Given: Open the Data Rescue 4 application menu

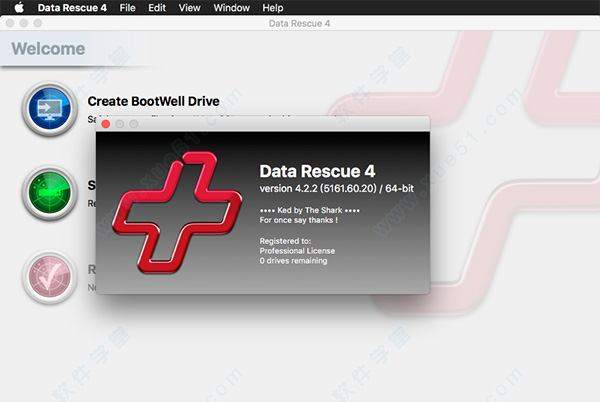Looking at the screenshot, I should (72, 8).
